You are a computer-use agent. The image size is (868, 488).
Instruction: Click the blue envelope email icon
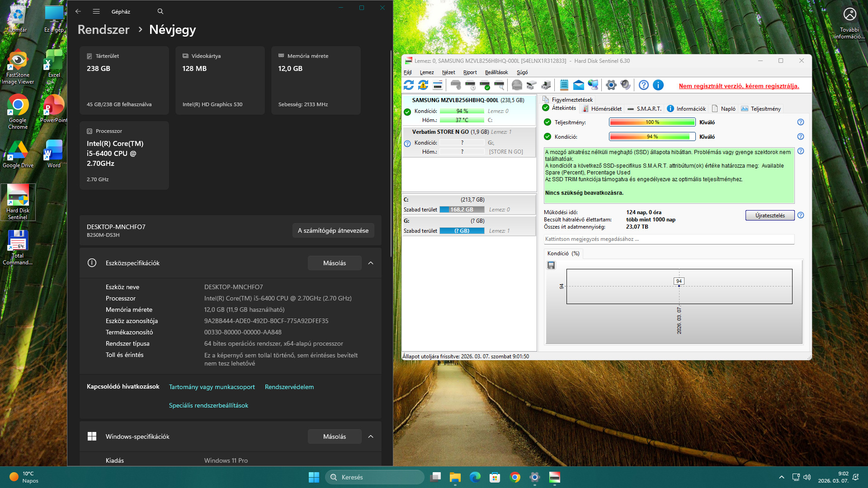tap(578, 85)
